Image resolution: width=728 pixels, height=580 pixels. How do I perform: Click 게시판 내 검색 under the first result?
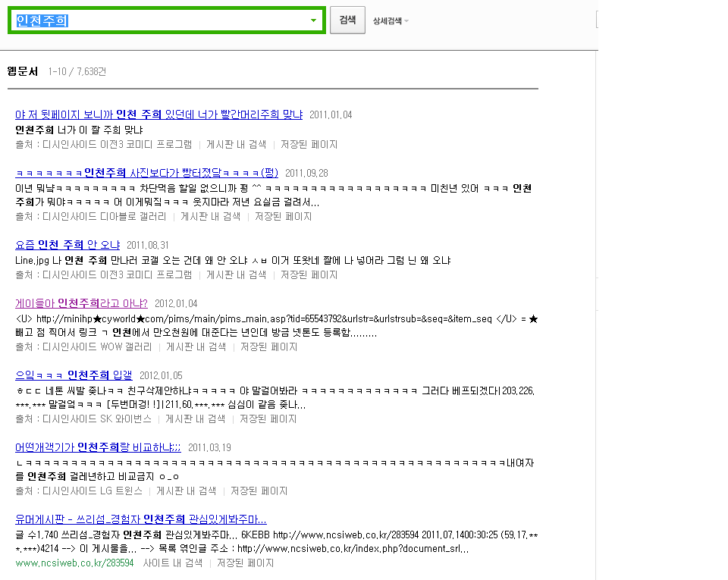[236, 144]
